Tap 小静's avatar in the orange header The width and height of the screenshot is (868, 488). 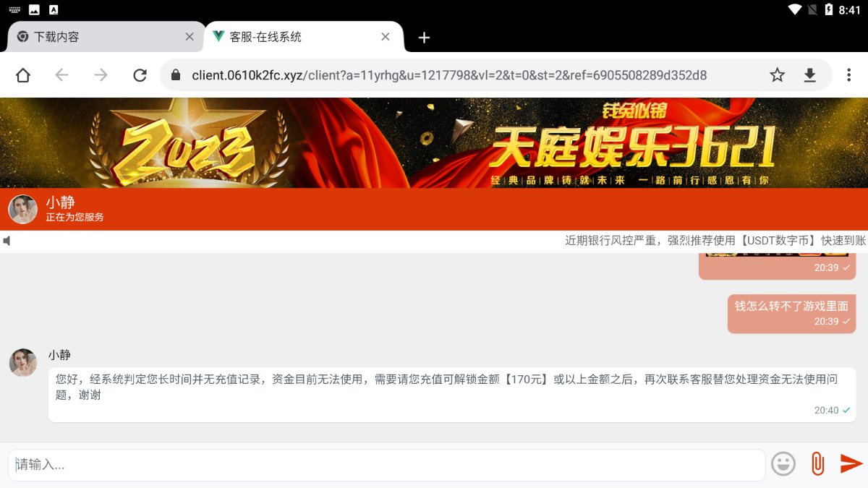pyautogui.click(x=22, y=209)
